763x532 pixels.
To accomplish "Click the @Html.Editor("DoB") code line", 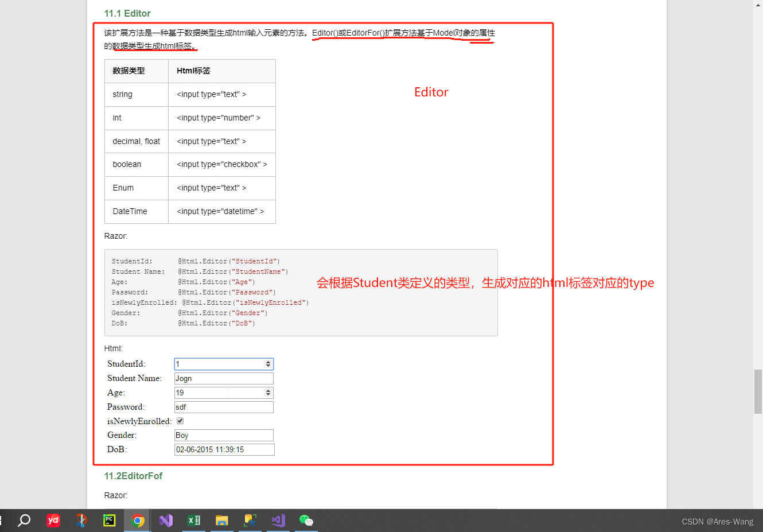I will click(216, 323).
